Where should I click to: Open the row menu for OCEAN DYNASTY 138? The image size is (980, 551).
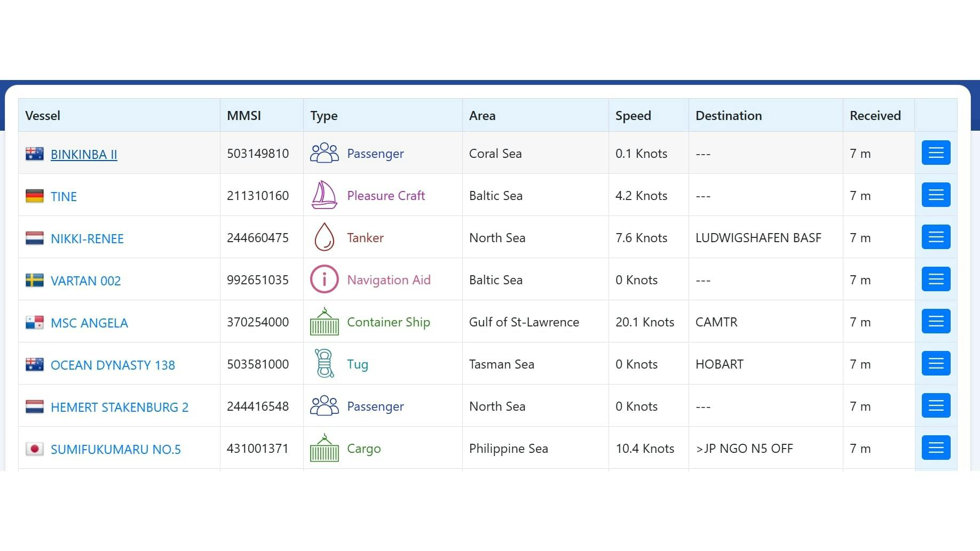pos(936,363)
